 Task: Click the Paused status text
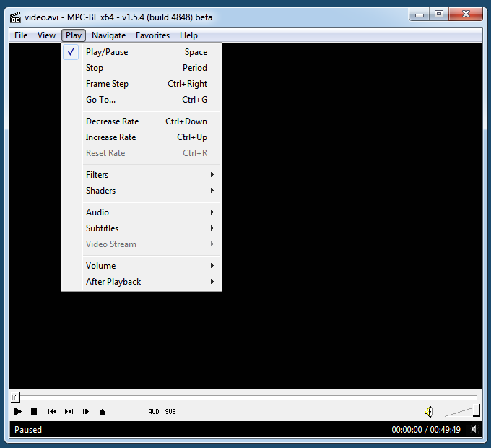point(28,429)
